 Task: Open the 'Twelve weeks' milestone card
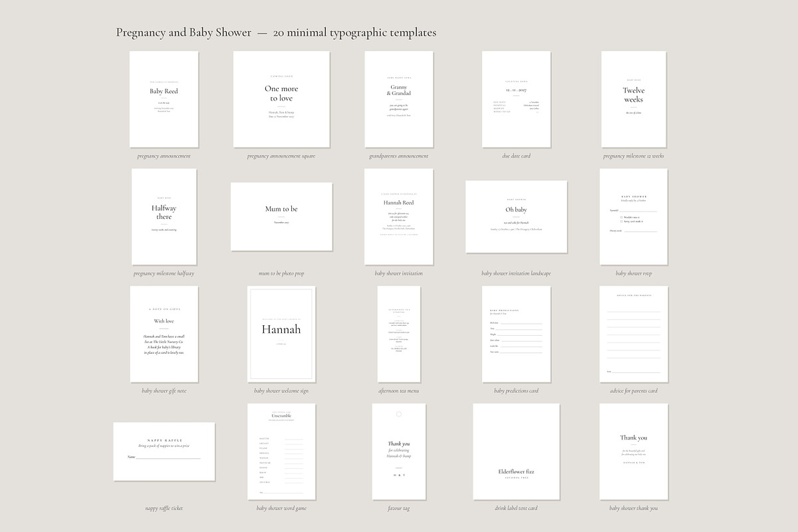(x=634, y=99)
